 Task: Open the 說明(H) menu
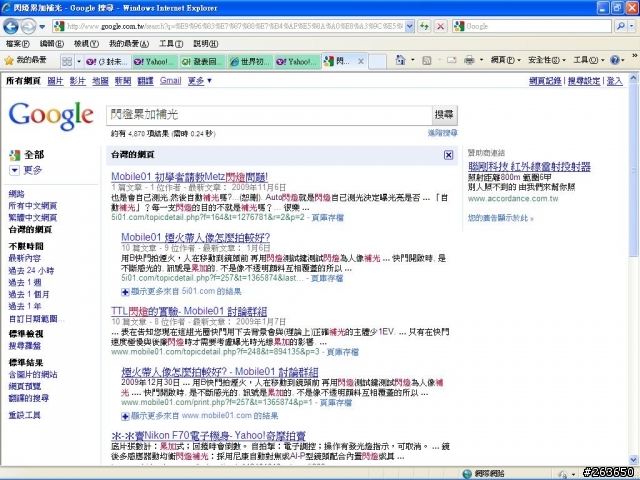pyautogui.click(x=205, y=44)
